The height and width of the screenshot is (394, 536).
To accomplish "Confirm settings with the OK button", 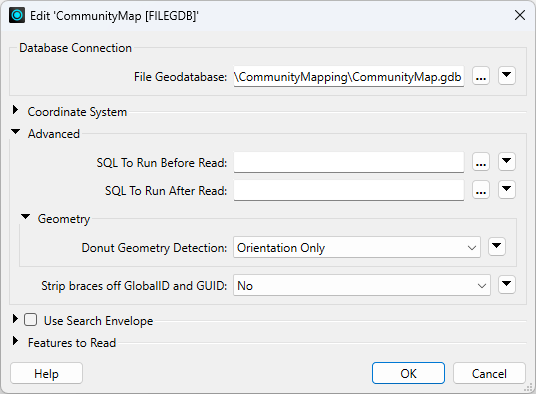I will (x=408, y=373).
